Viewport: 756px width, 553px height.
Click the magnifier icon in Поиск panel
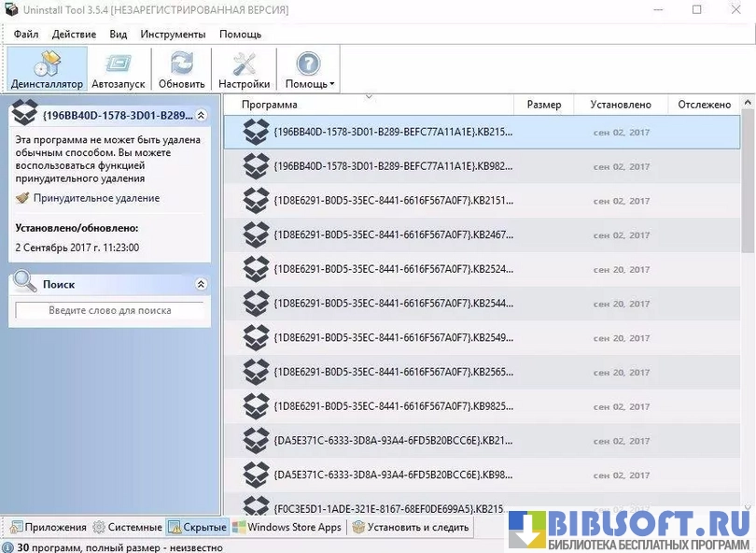tap(26, 283)
